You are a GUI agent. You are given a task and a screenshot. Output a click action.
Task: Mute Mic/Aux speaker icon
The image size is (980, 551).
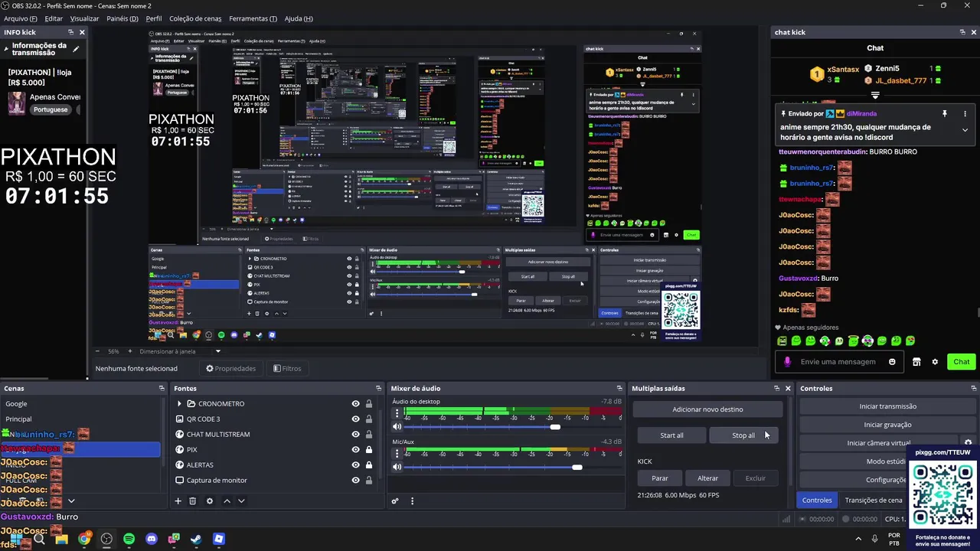[397, 467]
